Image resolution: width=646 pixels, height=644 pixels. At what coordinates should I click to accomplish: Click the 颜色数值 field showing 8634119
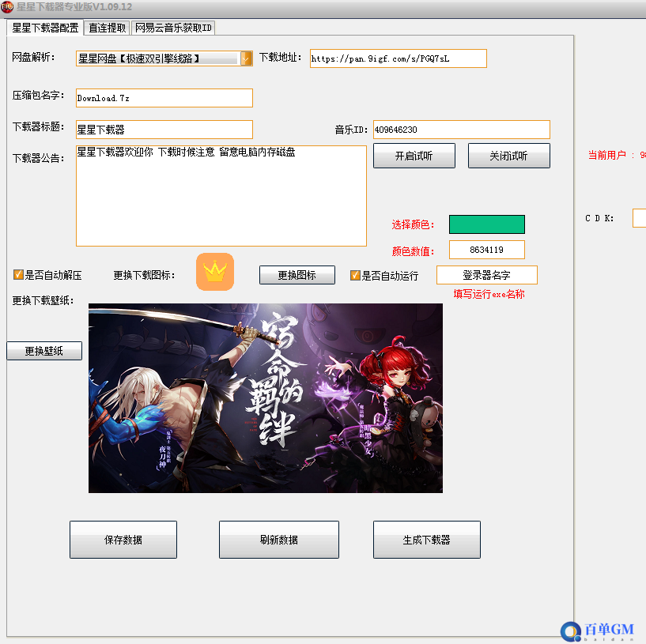pyautogui.click(x=487, y=250)
